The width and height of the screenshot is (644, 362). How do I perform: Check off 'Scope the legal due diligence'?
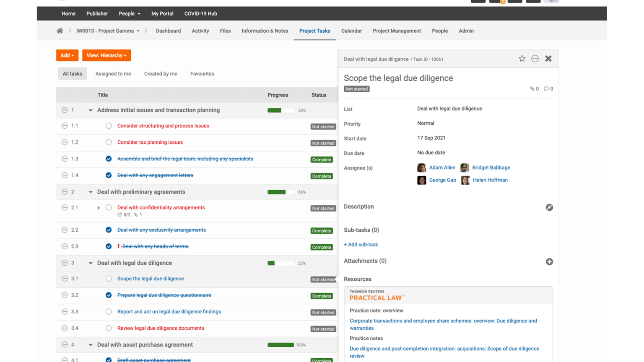click(109, 278)
